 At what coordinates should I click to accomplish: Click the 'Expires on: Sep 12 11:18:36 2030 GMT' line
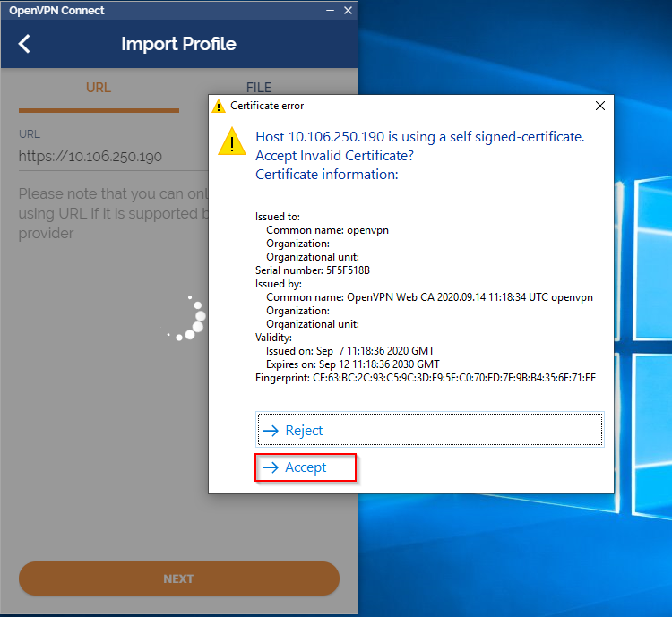(353, 364)
